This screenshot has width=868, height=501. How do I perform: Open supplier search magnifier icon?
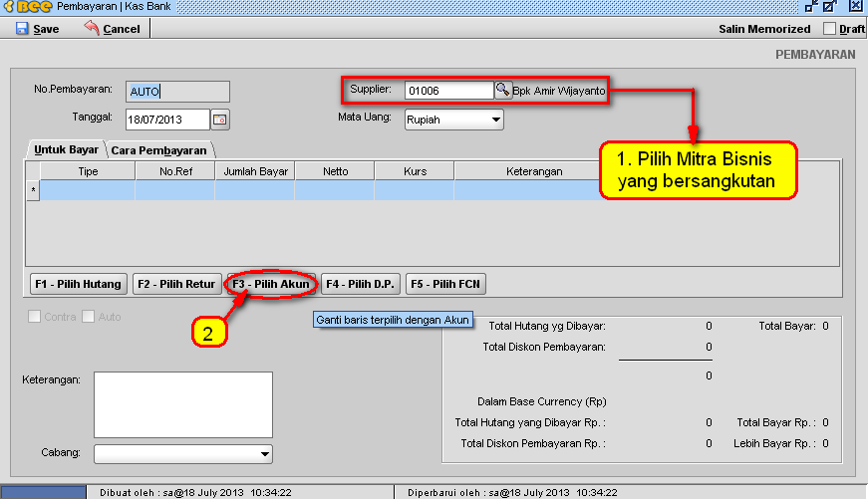[502, 90]
